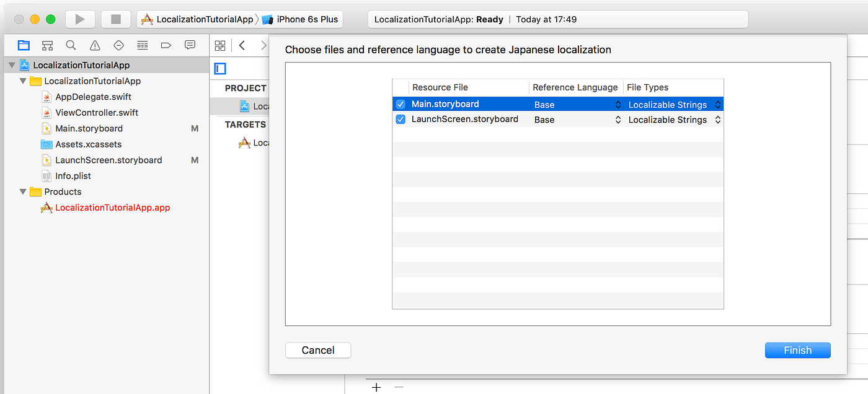This screenshot has width=868, height=394.
Task: Run the app with the Play button
Action: tap(80, 19)
